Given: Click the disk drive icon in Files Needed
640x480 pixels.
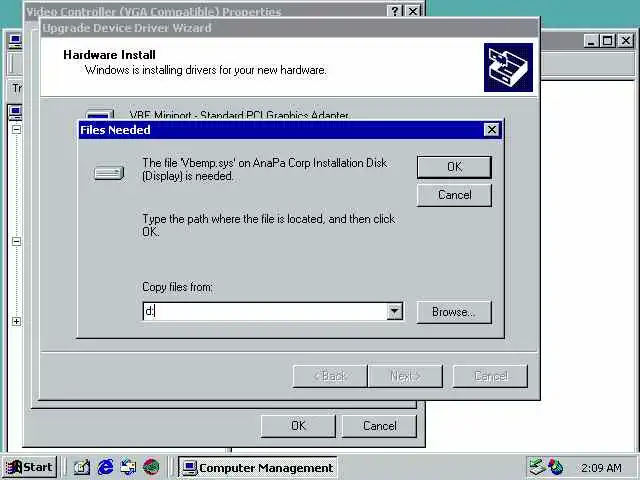Looking at the screenshot, I should click(x=109, y=173).
